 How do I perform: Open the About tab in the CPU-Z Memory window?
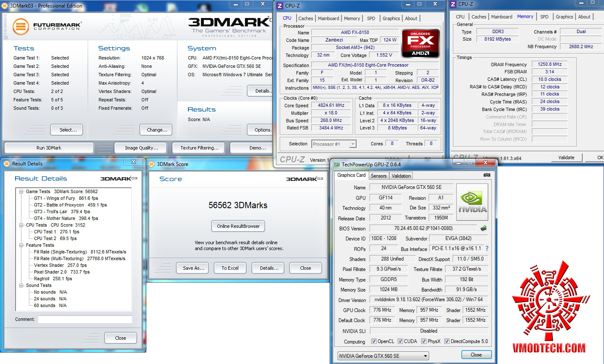click(x=584, y=17)
